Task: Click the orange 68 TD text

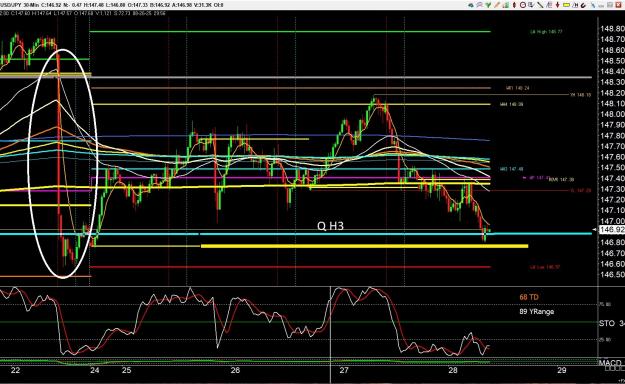Action: click(x=529, y=297)
